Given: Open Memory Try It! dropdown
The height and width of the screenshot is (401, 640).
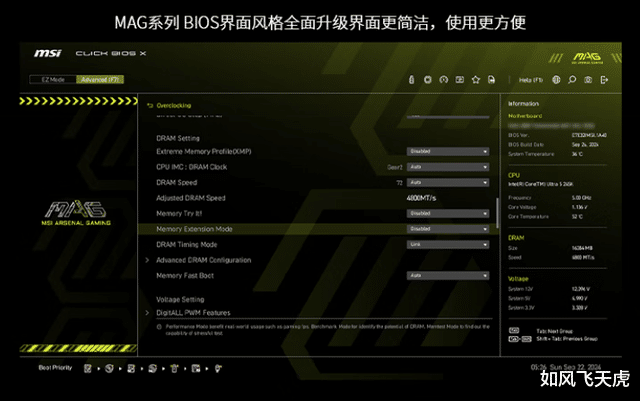Looking at the screenshot, I should click(448, 214).
